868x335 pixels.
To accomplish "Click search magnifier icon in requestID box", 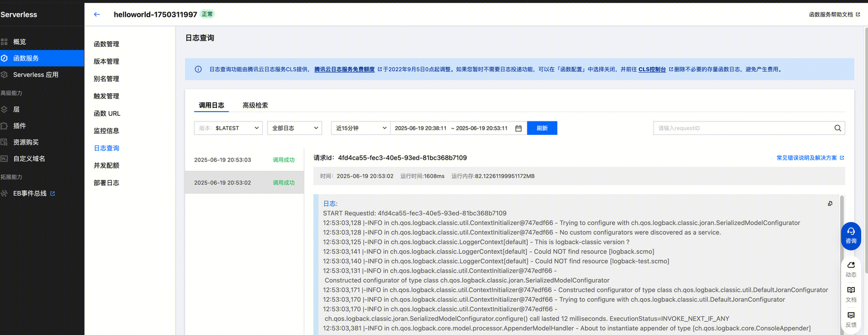I will pyautogui.click(x=837, y=128).
